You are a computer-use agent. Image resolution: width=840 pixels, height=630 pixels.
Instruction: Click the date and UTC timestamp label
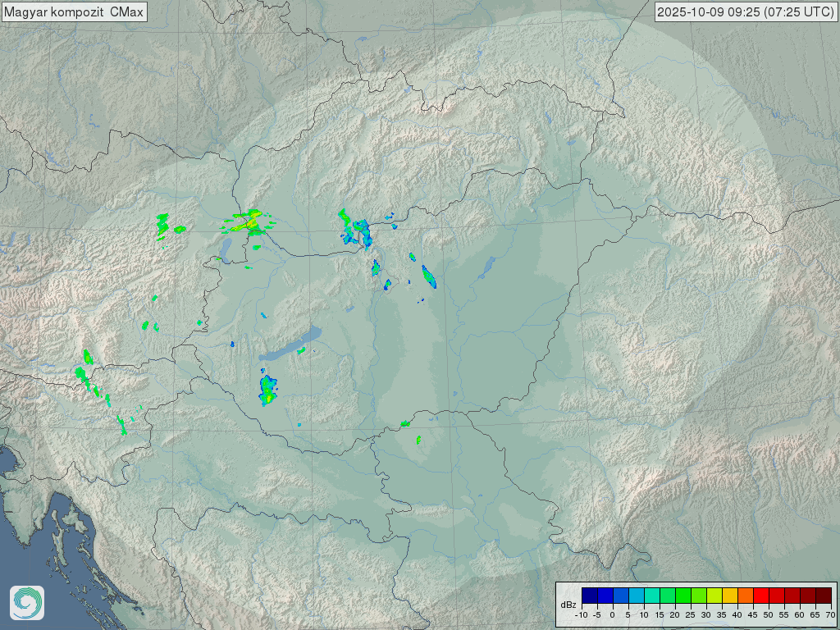pos(746,11)
